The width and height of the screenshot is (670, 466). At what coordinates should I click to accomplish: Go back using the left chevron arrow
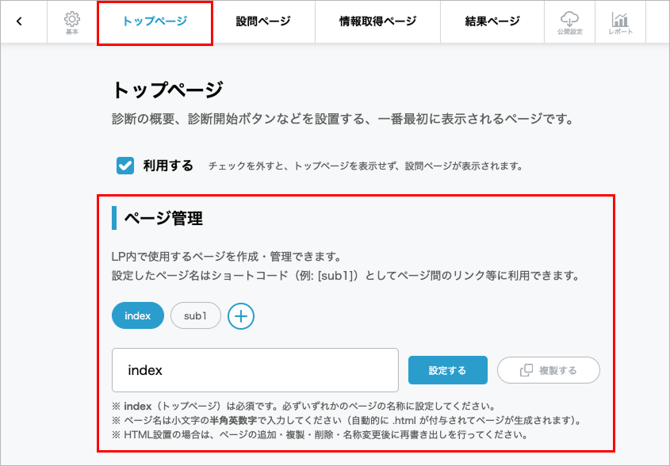point(19,21)
